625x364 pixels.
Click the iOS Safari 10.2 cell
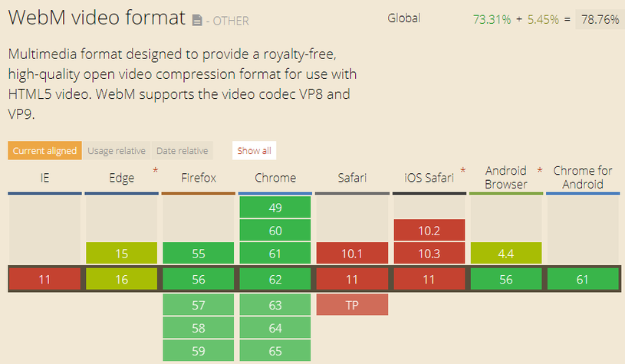tap(429, 231)
